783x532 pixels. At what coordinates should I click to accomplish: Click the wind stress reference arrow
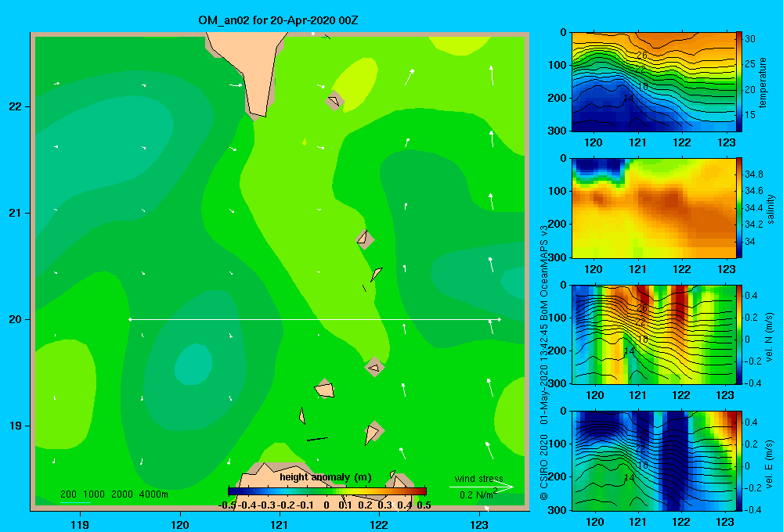pos(482,487)
